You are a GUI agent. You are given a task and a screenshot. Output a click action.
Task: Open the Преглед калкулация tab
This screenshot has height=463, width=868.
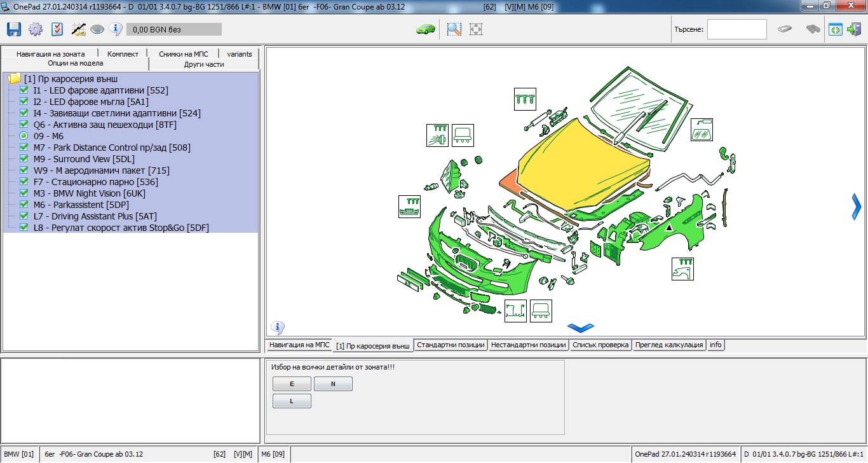pyautogui.click(x=669, y=345)
